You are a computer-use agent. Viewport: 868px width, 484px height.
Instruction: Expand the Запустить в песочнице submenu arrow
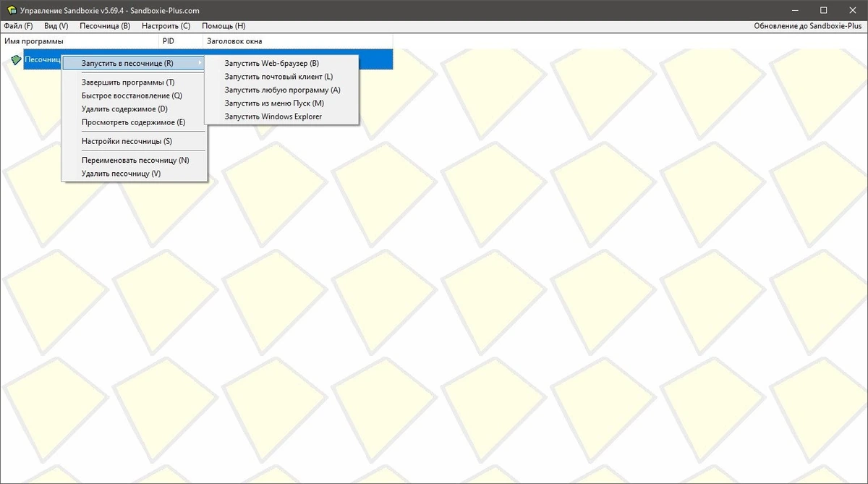200,64
